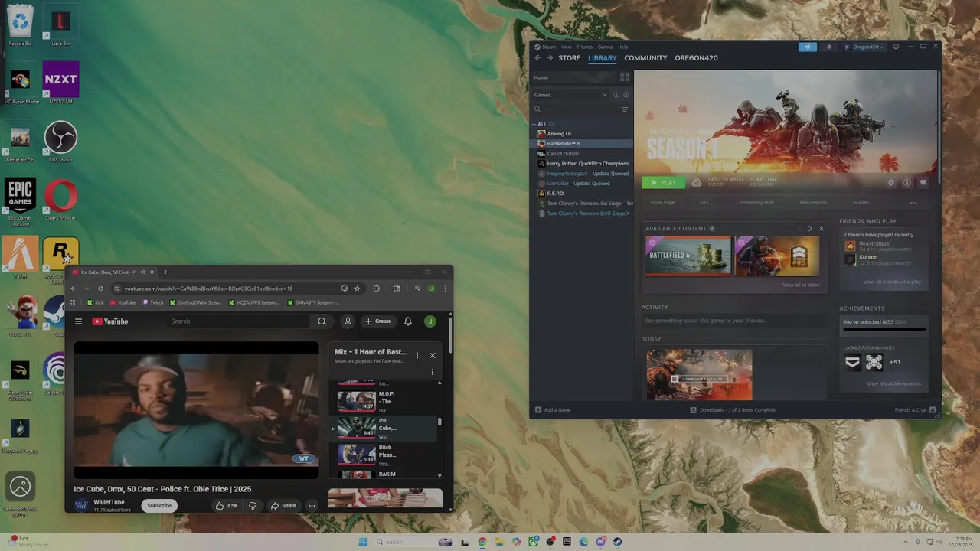Go back with Steam's left arrow
This screenshot has height=551, width=980.
click(x=537, y=58)
